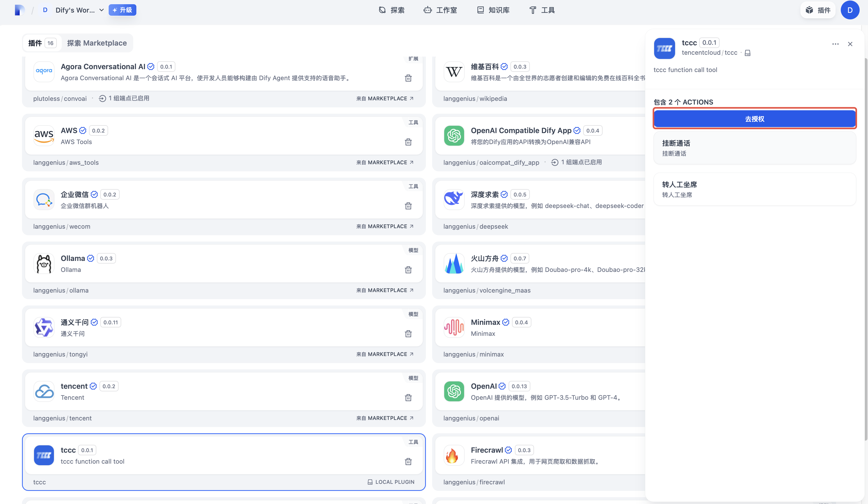Click the 企业微信 plugin logo
Viewport: 868px width, 504px height.
coord(44,200)
